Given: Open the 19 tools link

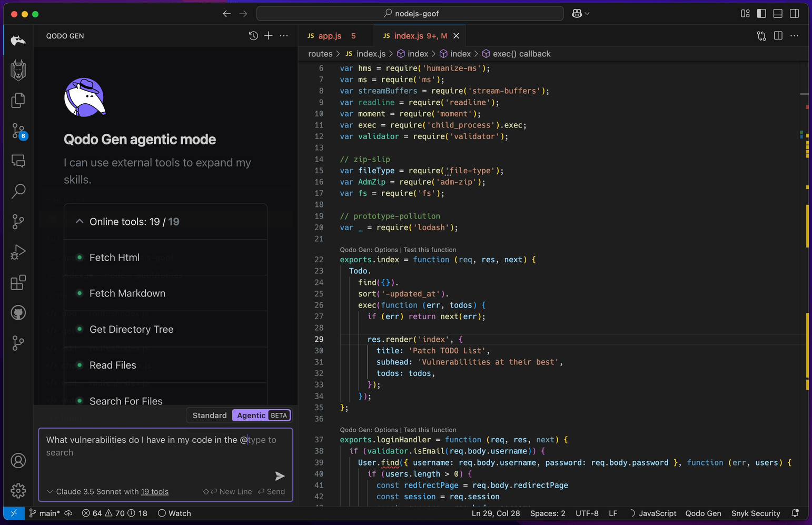Looking at the screenshot, I should [155, 492].
